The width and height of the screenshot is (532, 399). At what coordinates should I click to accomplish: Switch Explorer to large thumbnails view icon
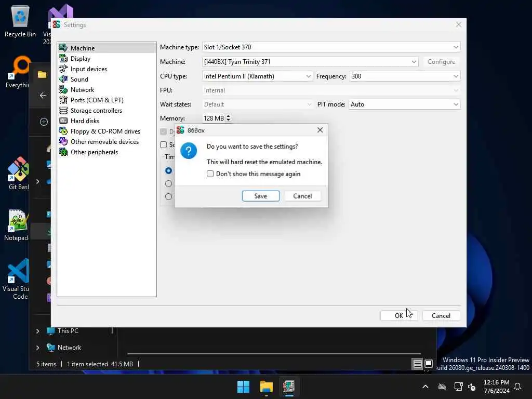click(429, 364)
